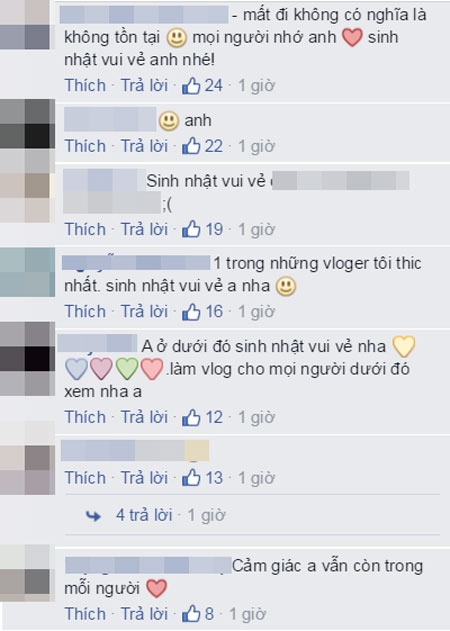Viewport: 450px width, 631px height.
Task: Like the Cảm giác a vẫn còn comment
Action: (x=85, y=614)
